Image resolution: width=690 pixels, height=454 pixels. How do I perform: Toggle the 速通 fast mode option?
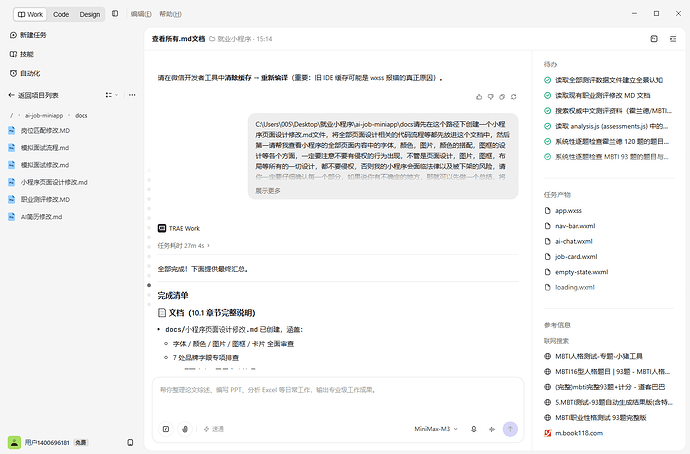point(213,429)
